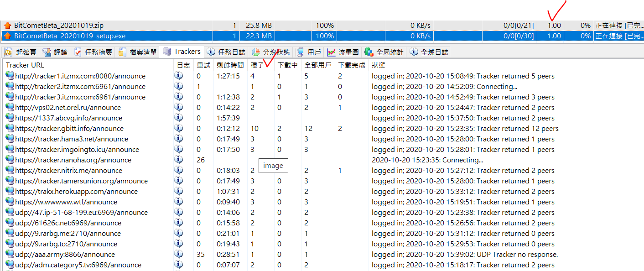
Task: Open log icon for 9.rarbg.me
Action: coord(179,233)
